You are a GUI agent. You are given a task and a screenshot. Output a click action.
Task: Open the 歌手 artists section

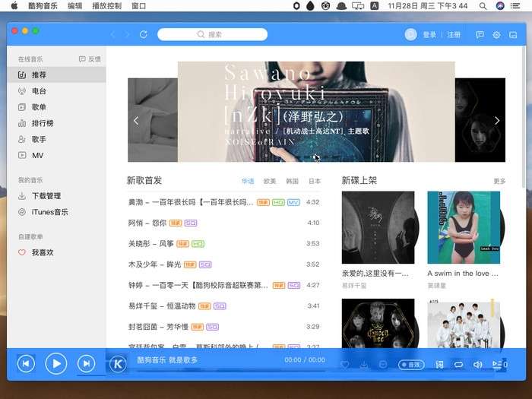[56, 139]
